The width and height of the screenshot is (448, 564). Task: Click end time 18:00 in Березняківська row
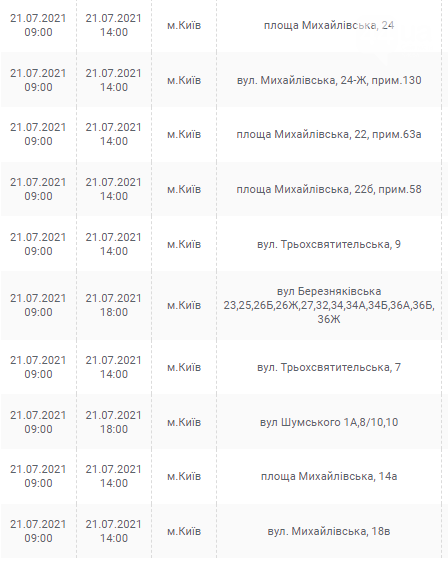[114, 312]
